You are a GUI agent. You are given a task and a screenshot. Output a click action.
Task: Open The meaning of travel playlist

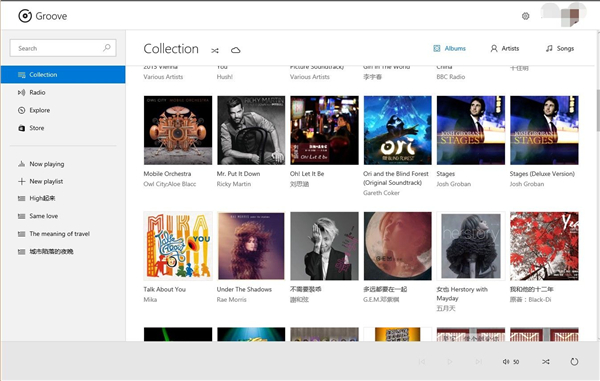[63, 234]
